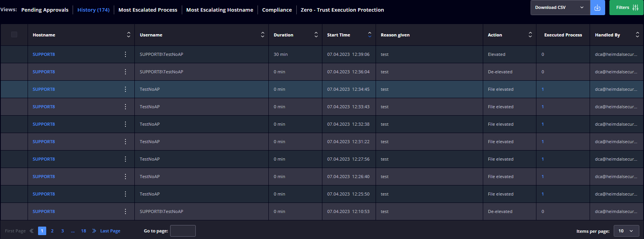Screen dimensions: 644x239
Task: Switch to History (174) view
Action: click(x=93, y=10)
